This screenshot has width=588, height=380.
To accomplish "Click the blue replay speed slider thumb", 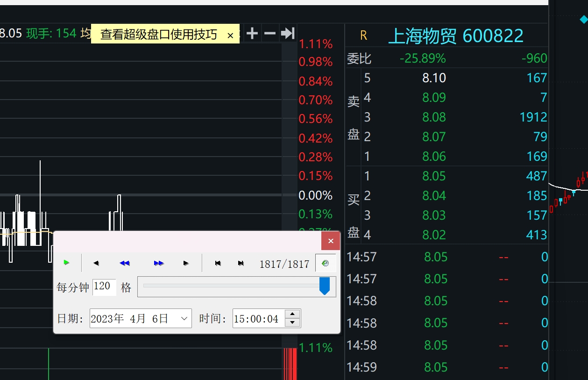I will tap(325, 286).
